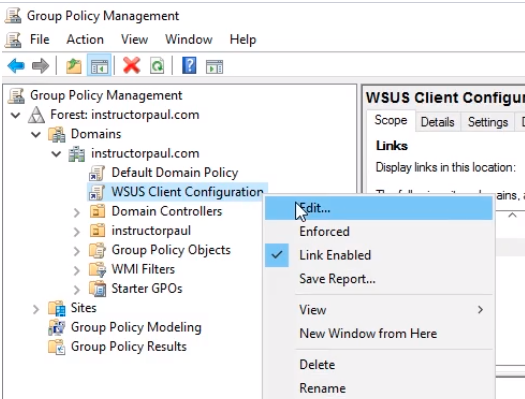This screenshot has height=399, width=525.
Task: Click the instructorpaul OU folder icon
Action: (97, 231)
